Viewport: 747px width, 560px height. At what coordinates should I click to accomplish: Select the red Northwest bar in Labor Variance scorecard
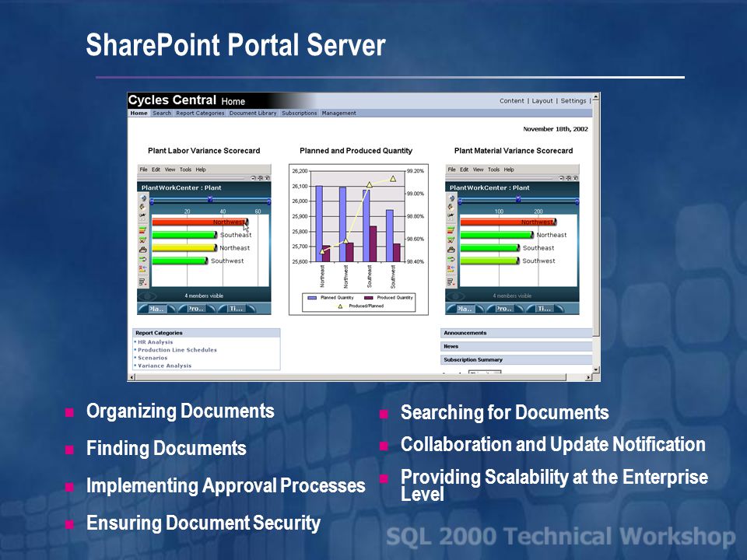click(x=200, y=222)
